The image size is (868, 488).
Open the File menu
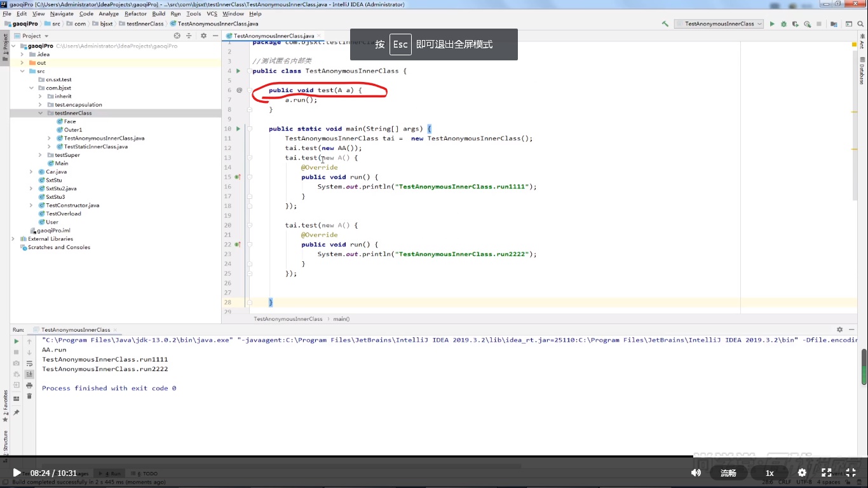6,13
